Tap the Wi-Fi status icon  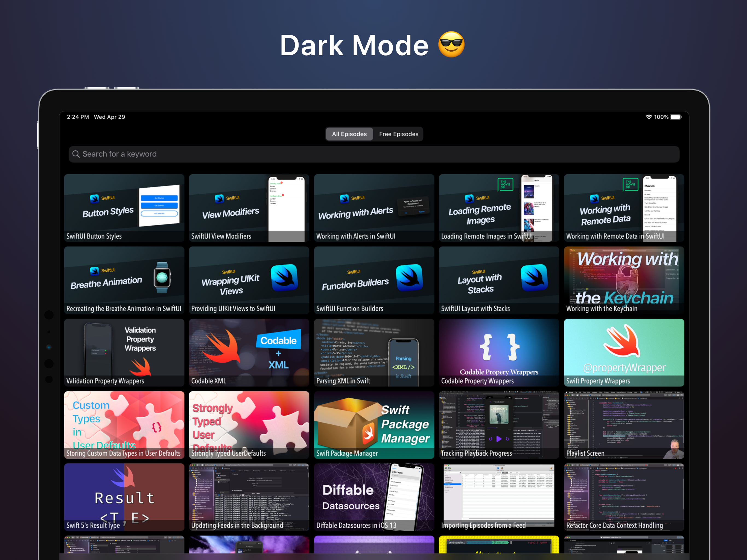(x=649, y=117)
